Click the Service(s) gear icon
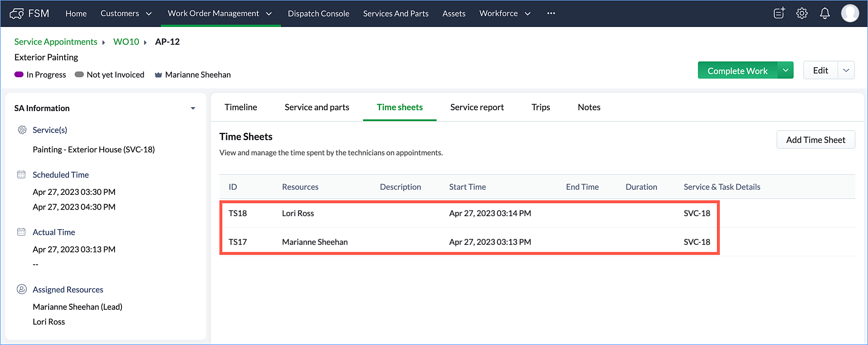 [22, 130]
